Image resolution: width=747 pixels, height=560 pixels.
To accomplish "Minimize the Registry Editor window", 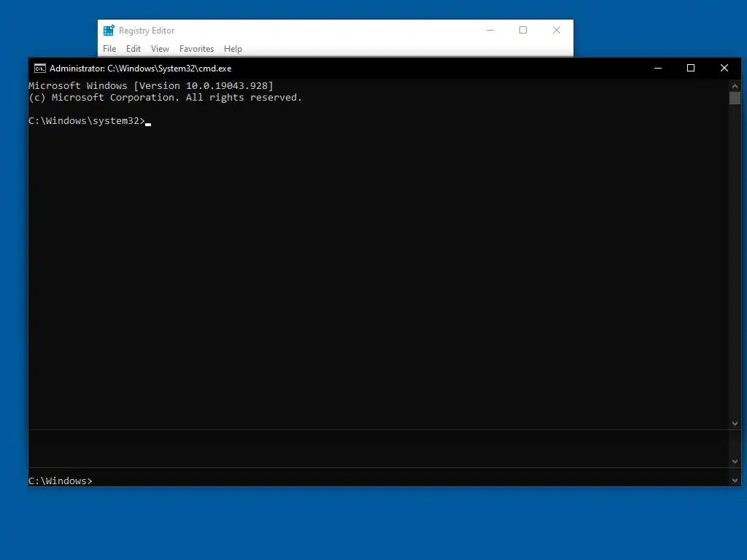I will [x=490, y=30].
